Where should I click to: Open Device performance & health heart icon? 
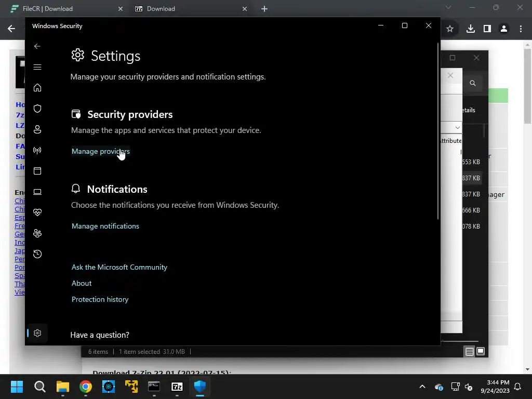(x=37, y=212)
